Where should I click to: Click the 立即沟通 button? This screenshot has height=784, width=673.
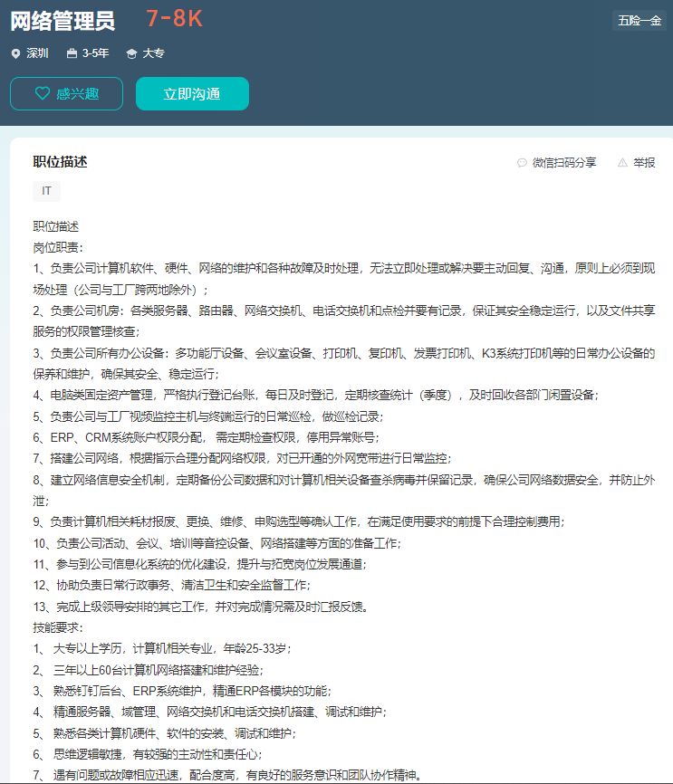pyautogui.click(x=192, y=93)
